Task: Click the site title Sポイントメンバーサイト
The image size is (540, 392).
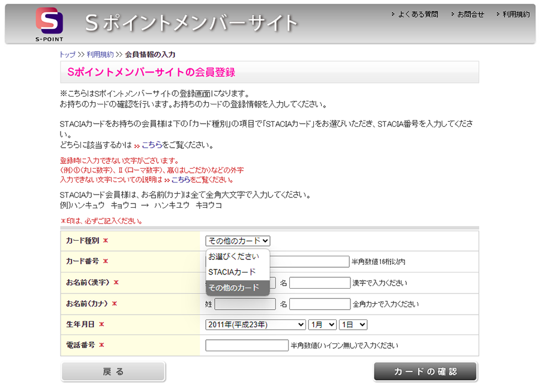Action: (191, 23)
